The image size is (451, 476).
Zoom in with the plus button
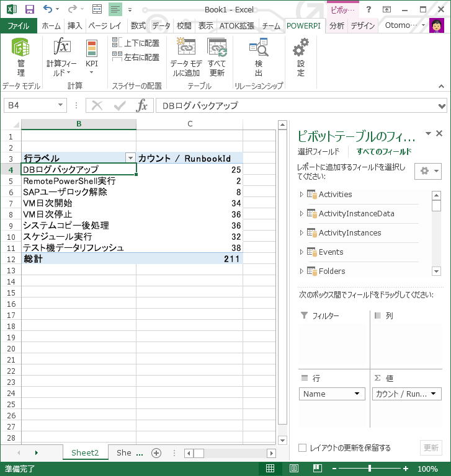tap(406, 469)
